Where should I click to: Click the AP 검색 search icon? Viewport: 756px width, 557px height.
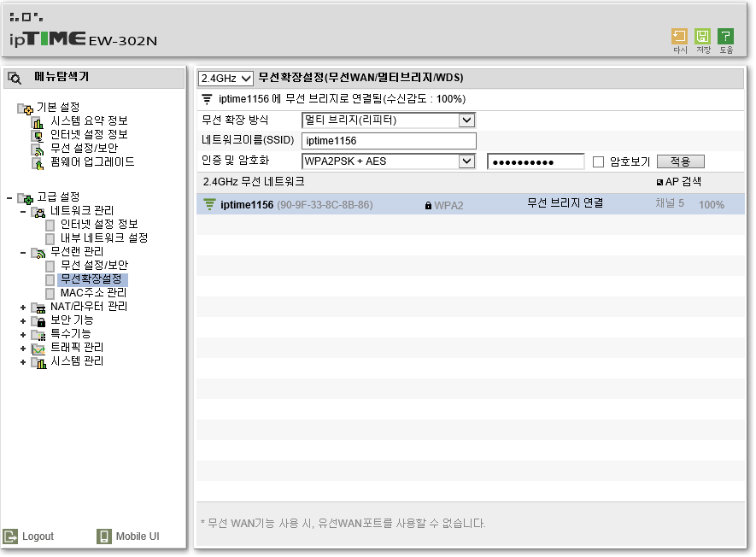(x=659, y=182)
